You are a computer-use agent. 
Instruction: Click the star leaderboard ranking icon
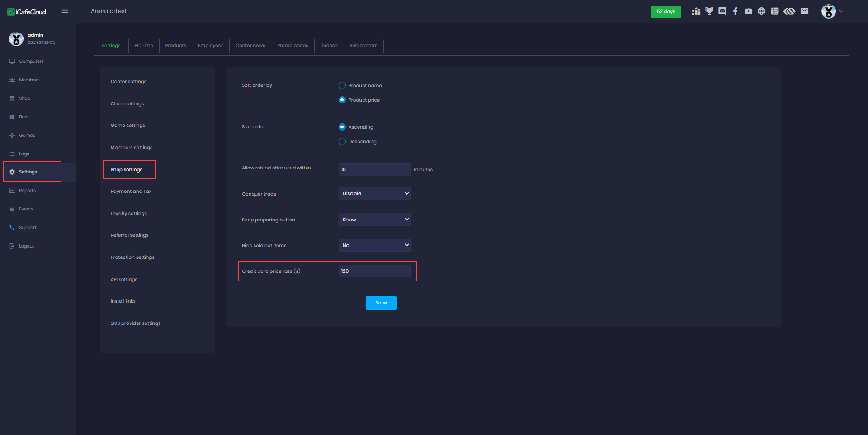pos(696,11)
